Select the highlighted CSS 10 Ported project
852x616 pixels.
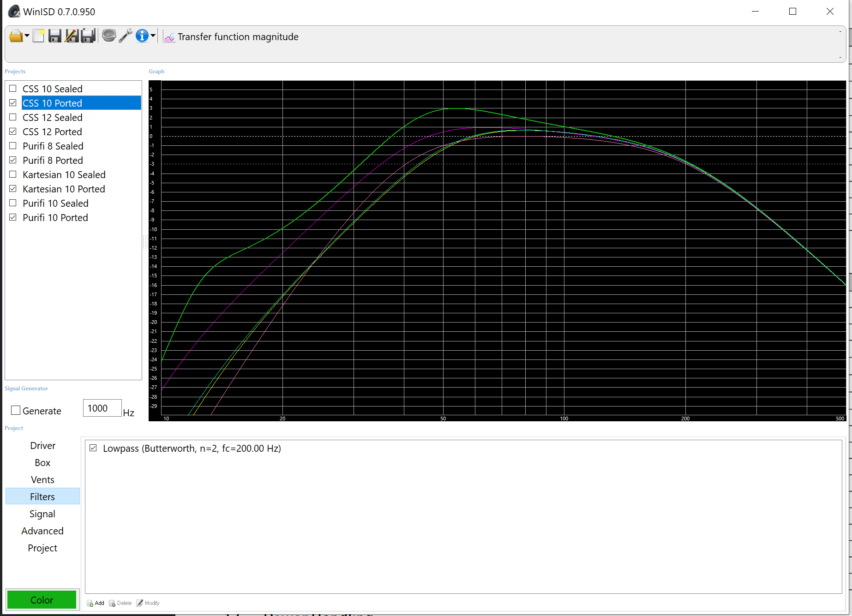(81, 103)
